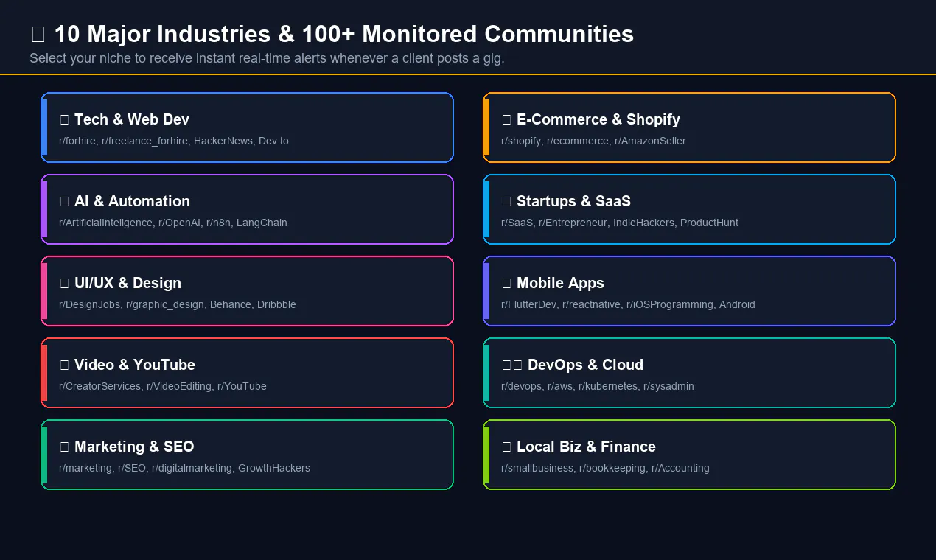
Task: Click the "r/marketing, r/SEO, r/digitalmarketing, GrowthHackers" text
Action: click(x=184, y=468)
